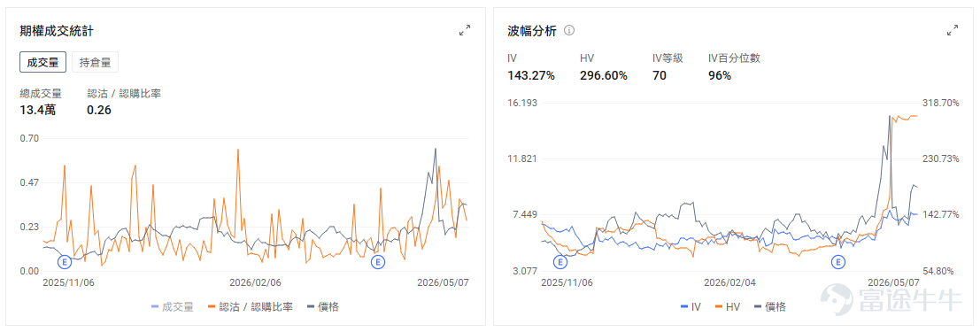Expand the 波幅分析 chart to fullscreen
This screenshot has width=980, height=332.
point(952,30)
